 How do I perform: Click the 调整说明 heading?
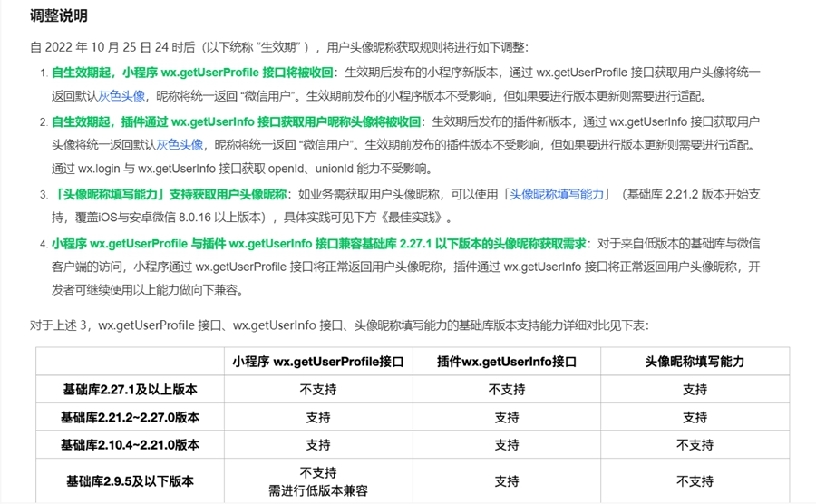click(58, 16)
